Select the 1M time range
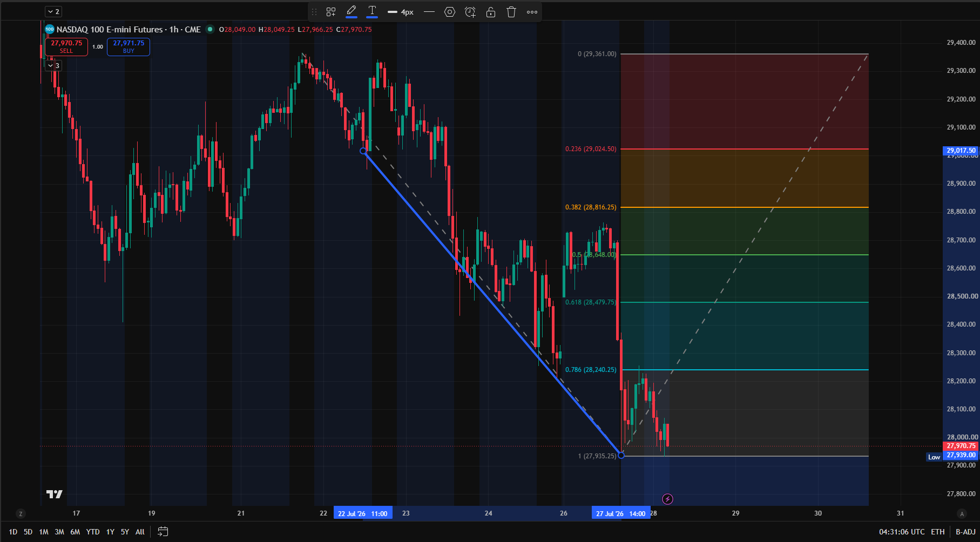Image resolution: width=980 pixels, height=542 pixels. click(44, 532)
